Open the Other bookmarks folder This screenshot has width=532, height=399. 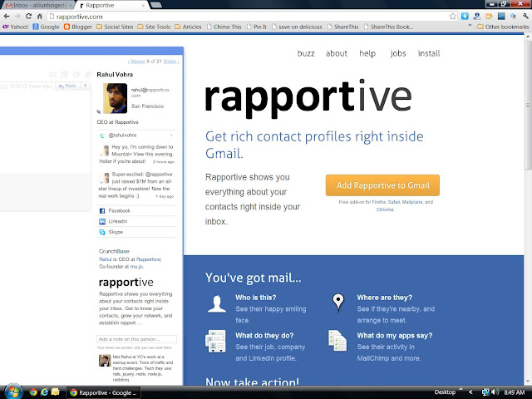[503, 27]
